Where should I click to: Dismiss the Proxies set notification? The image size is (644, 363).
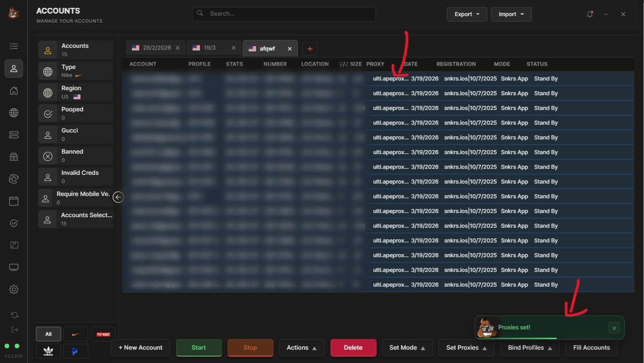coord(614,328)
